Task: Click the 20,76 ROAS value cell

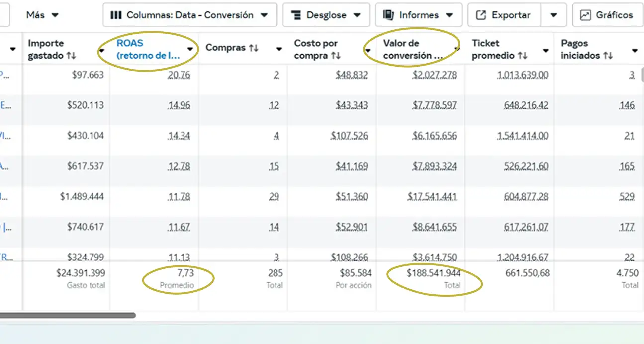Action: click(179, 75)
